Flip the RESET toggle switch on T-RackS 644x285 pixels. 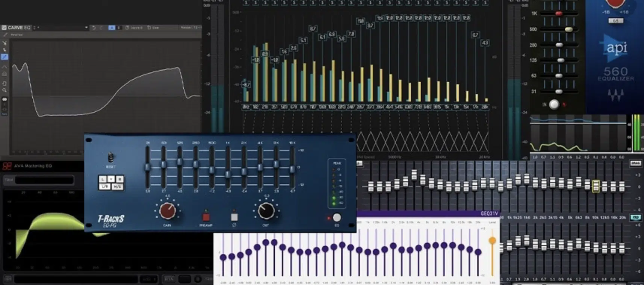click(111, 157)
